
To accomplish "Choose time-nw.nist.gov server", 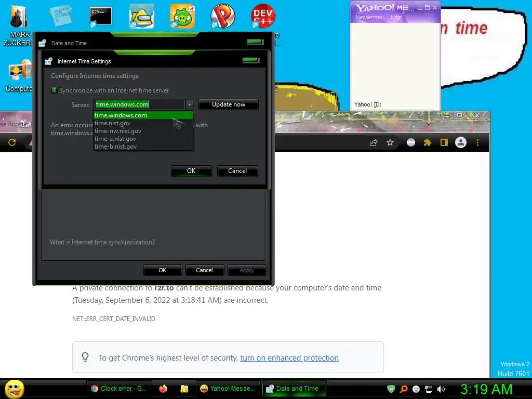I will coord(143,131).
